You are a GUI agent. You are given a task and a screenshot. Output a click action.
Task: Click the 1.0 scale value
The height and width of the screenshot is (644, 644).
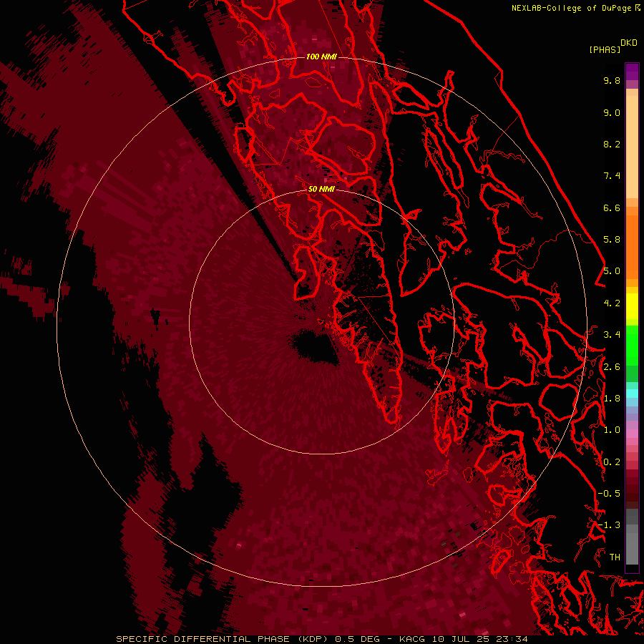612,430
